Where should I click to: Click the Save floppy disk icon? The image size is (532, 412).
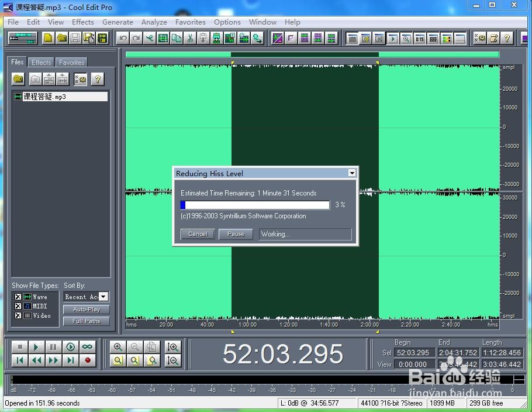[75, 38]
